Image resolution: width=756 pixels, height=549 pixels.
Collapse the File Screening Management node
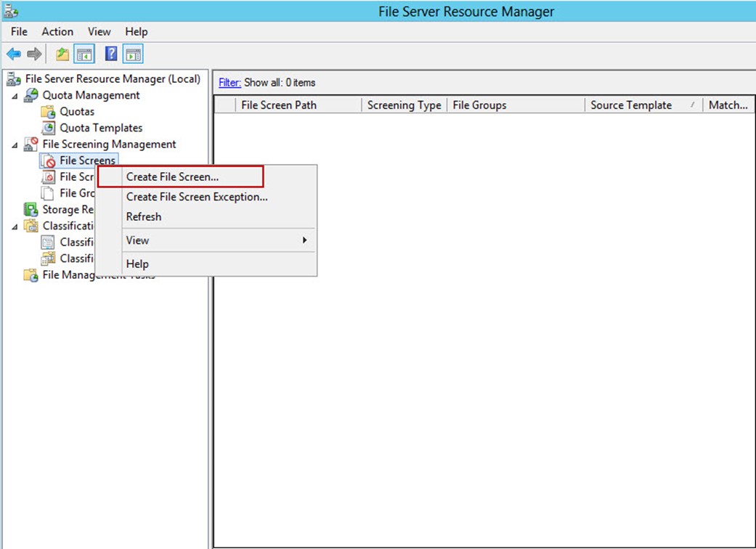tap(15, 145)
